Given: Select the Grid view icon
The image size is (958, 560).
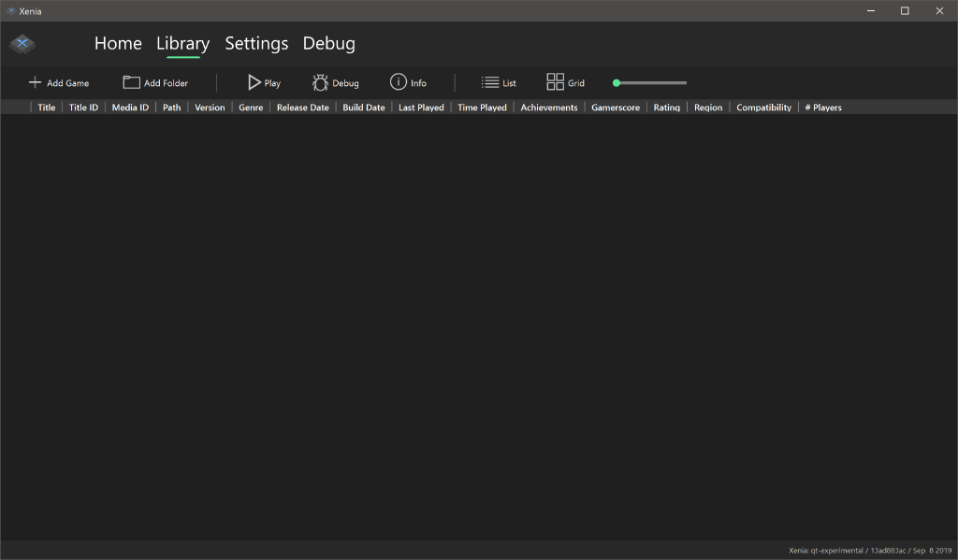Looking at the screenshot, I should click(x=554, y=82).
